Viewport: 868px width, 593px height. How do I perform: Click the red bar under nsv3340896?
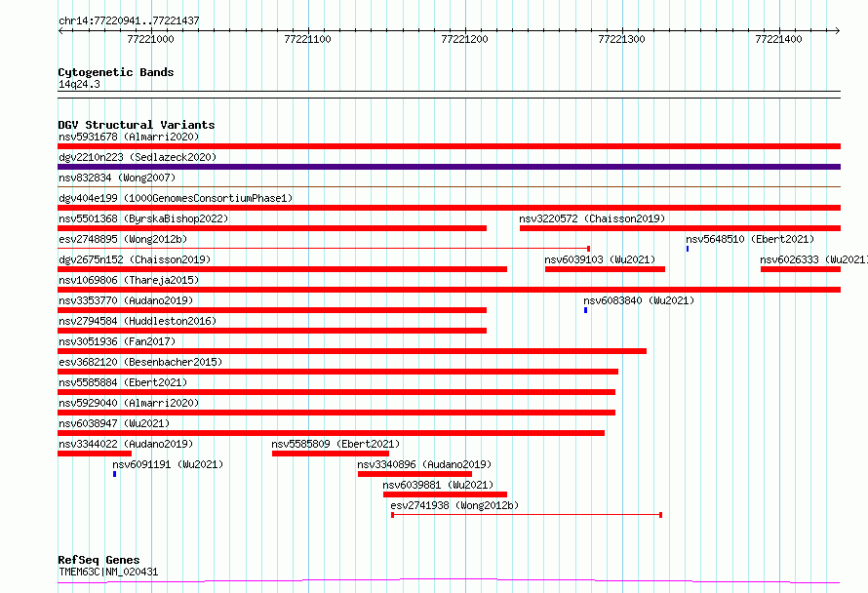(x=414, y=474)
